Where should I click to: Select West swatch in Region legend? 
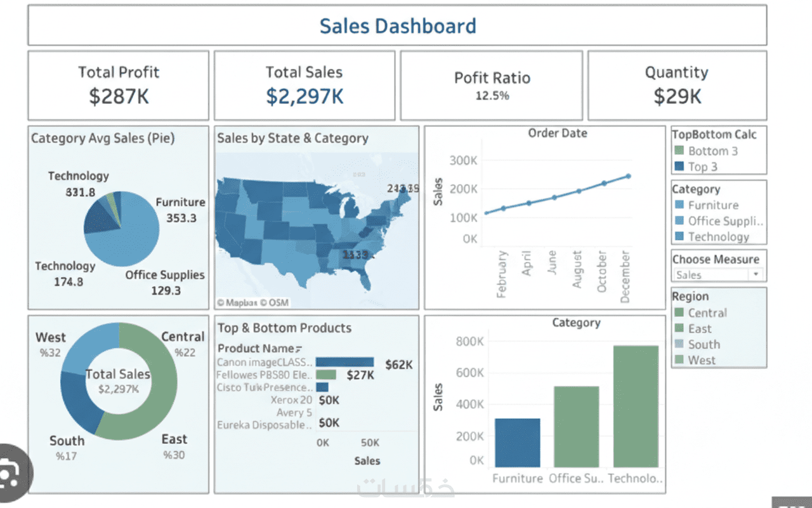[x=679, y=360]
